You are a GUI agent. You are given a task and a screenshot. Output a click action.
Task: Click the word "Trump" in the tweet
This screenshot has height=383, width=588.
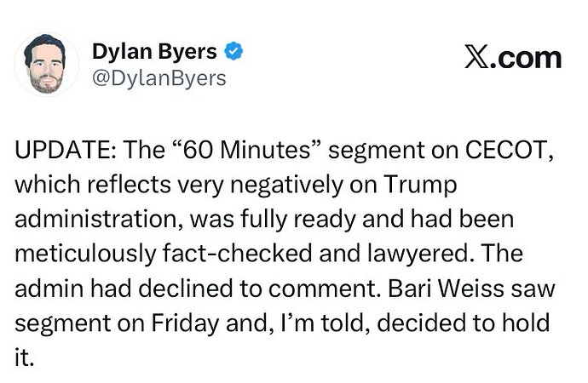pos(421,186)
